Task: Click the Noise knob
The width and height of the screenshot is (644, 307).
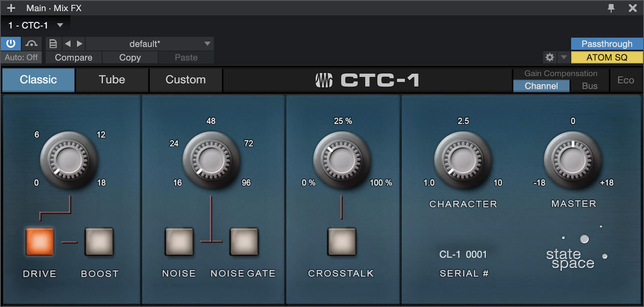Action: (211, 160)
